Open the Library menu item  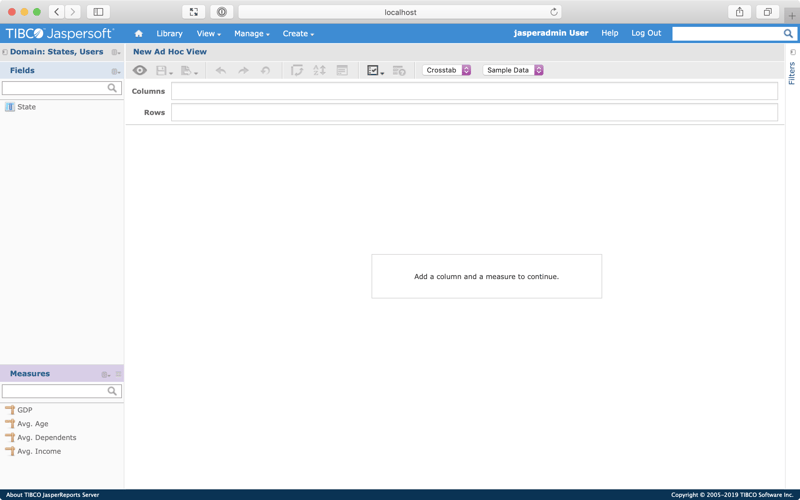[x=169, y=34]
